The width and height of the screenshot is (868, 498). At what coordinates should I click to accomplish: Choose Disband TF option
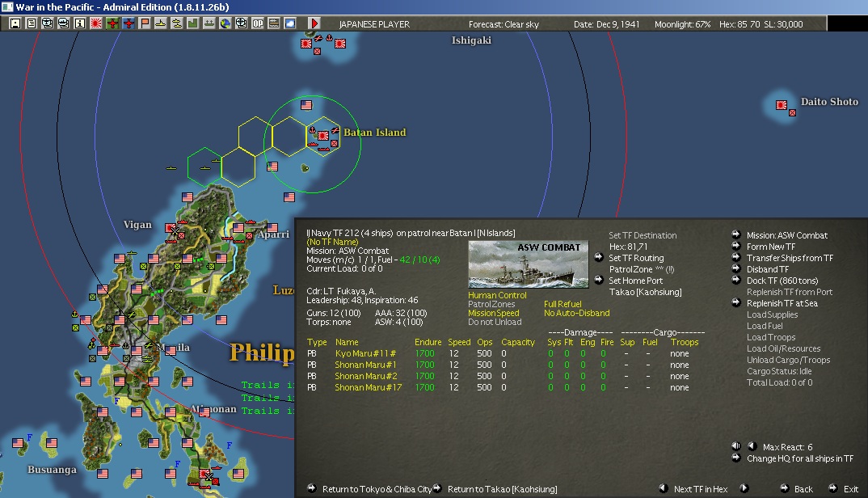pos(768,269)
